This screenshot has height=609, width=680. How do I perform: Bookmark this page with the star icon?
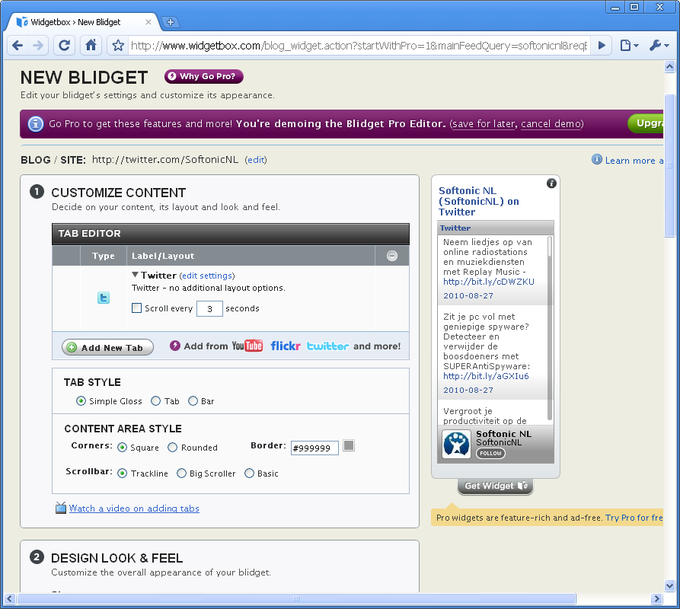pyautogui.click(x=118, y=45)
